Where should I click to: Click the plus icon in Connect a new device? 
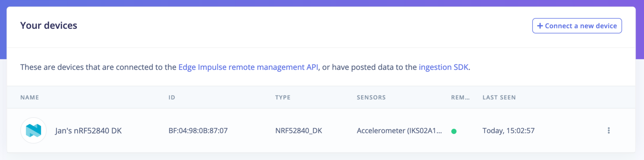point(540,26)
